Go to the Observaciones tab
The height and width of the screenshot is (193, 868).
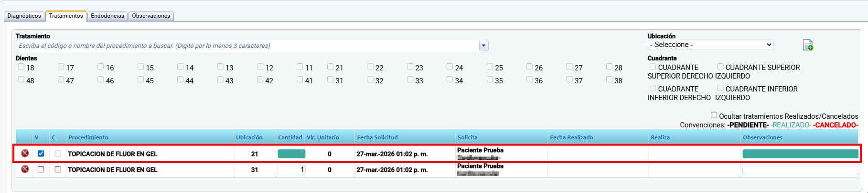151,16
